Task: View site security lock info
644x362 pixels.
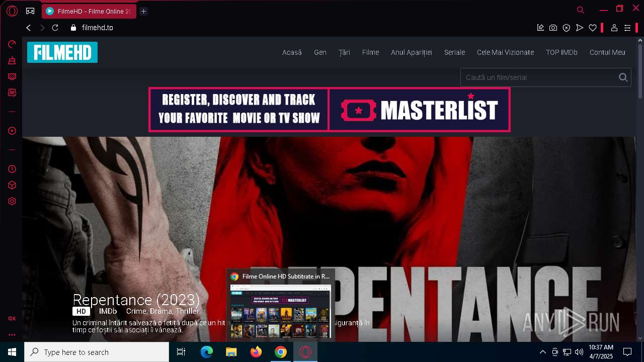Action: coord(73,28)
